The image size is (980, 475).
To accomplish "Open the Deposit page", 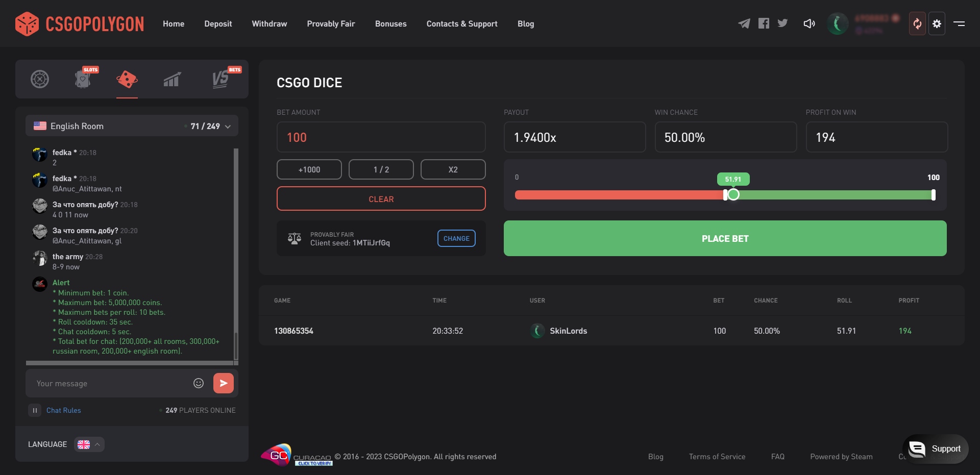I will [x=218, y=23].
